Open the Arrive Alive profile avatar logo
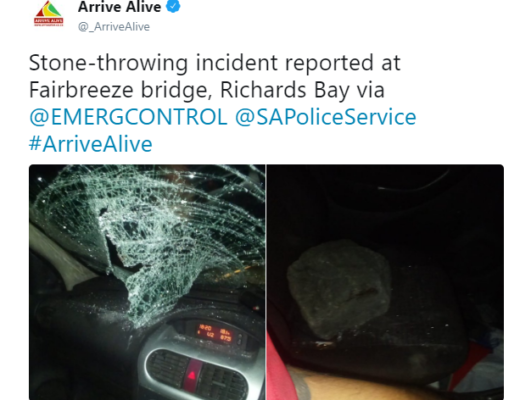Viewport: 520px width, 400px height. pyautogui.click(x=49, y=14)
